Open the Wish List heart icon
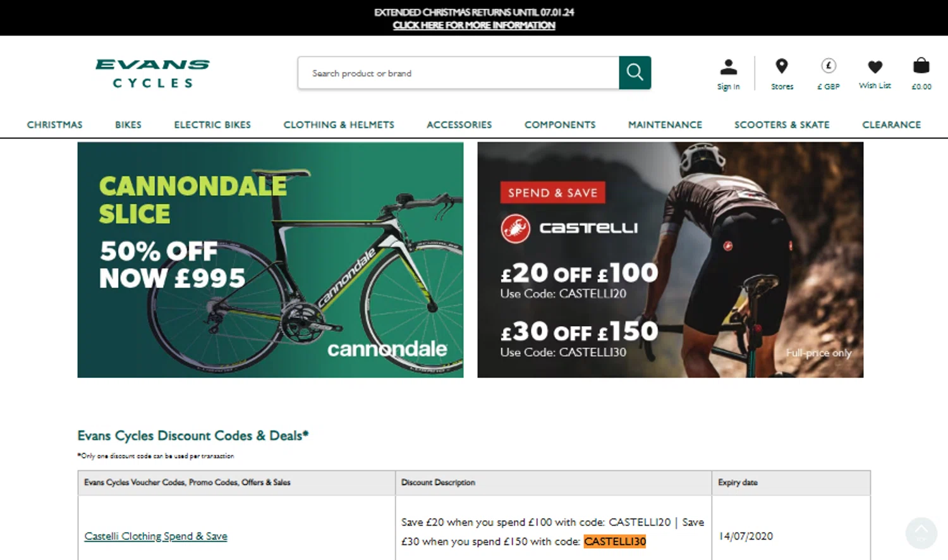 tap(875, 74)
